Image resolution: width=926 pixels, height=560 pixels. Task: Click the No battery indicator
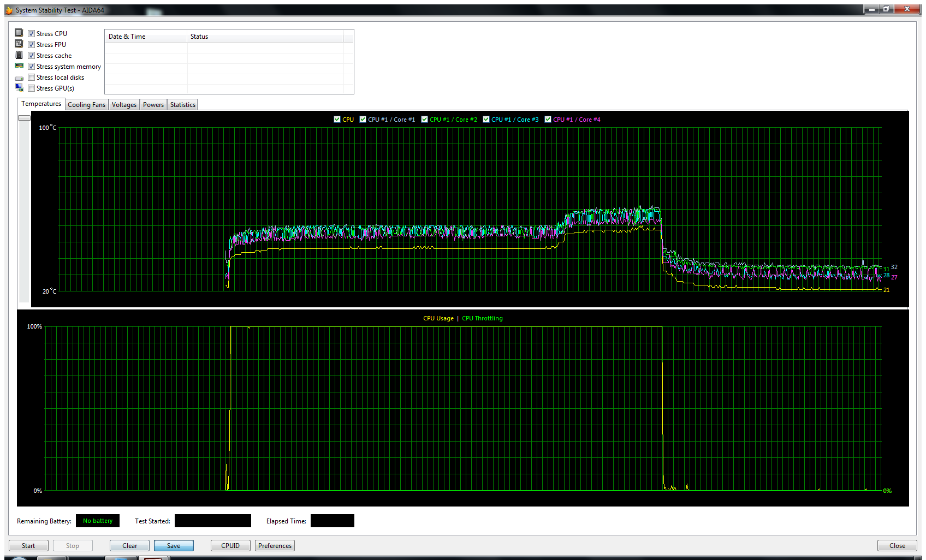click(98, 521)
